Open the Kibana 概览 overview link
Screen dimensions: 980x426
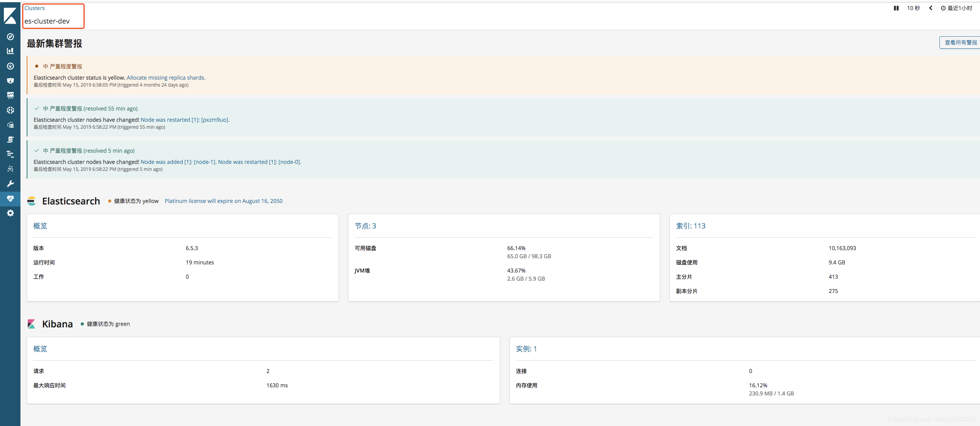(40, 349)
